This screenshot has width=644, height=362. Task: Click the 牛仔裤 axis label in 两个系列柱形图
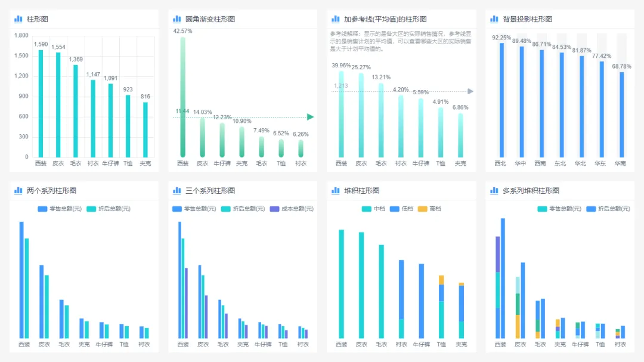[104, 344]
